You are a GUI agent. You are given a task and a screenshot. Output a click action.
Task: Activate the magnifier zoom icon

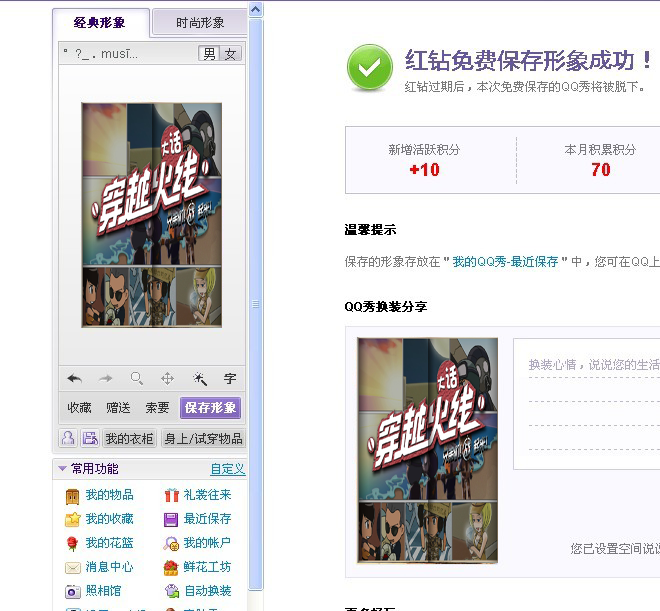coord(136,379)
